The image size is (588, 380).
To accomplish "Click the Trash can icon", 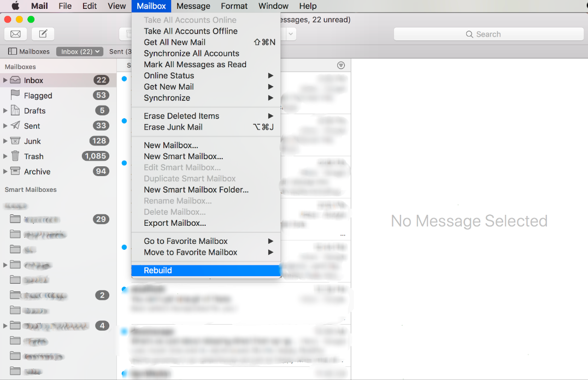I will [x=15, y=156].
